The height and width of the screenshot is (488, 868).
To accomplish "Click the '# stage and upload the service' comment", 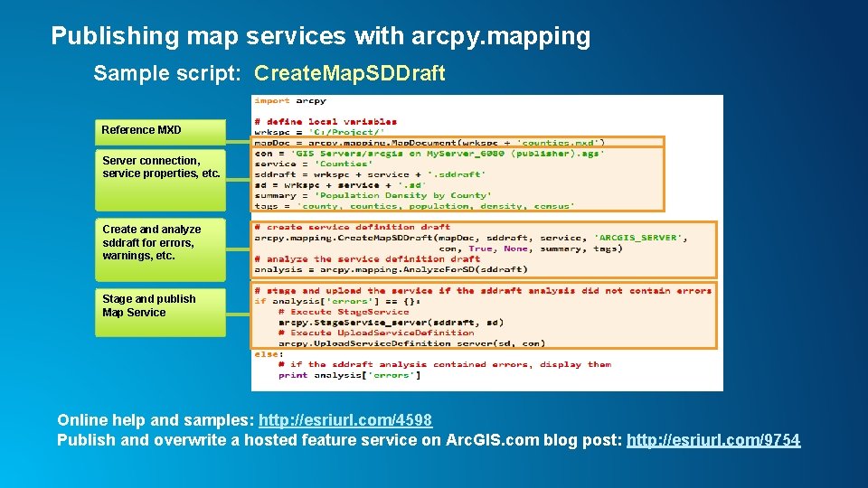I will tap(483, 290).
